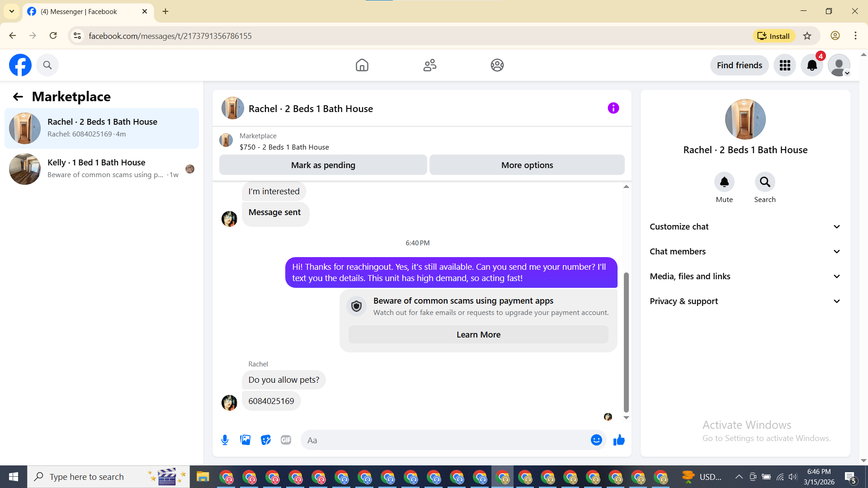Click the 6084025169 message bubble
868x488 pixels.
pyautogui.click(x=271, y=401)
